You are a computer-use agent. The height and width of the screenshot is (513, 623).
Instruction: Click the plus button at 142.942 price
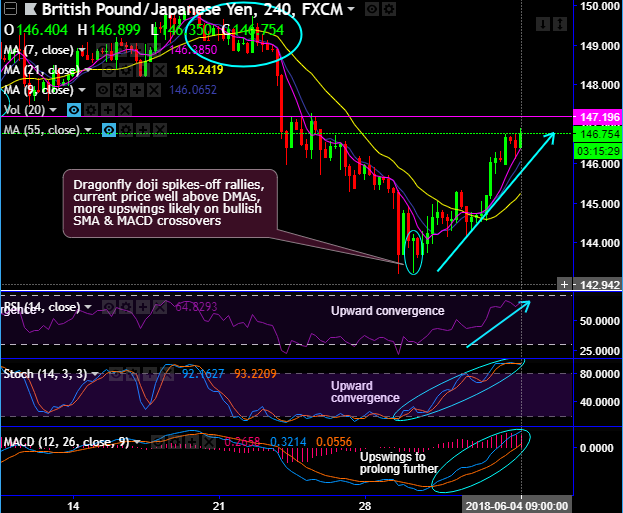[564, 285]
